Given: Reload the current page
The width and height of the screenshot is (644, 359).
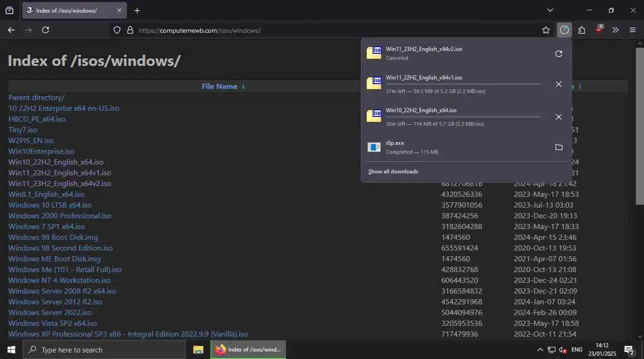Looking at the screenshot, I should [45, 30].
